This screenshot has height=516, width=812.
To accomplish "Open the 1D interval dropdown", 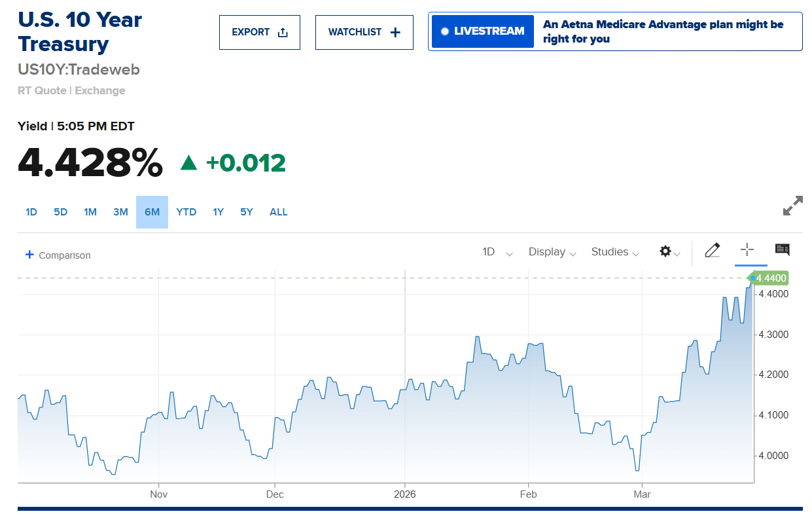I will [x=497, y=252].
